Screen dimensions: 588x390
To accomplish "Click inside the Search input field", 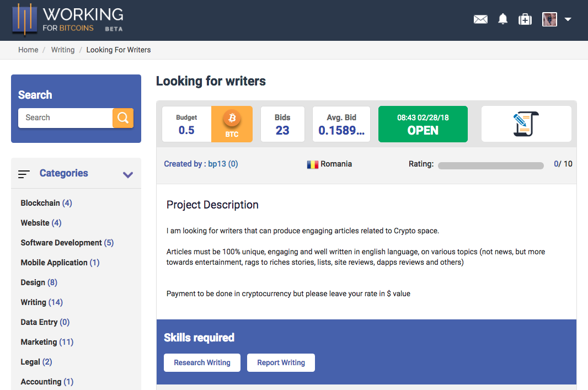I will (x=65, y=117).
